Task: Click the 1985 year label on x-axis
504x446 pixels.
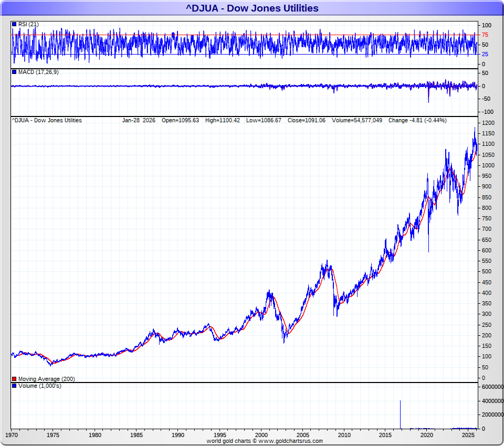Action: click(x=136, y=435)
